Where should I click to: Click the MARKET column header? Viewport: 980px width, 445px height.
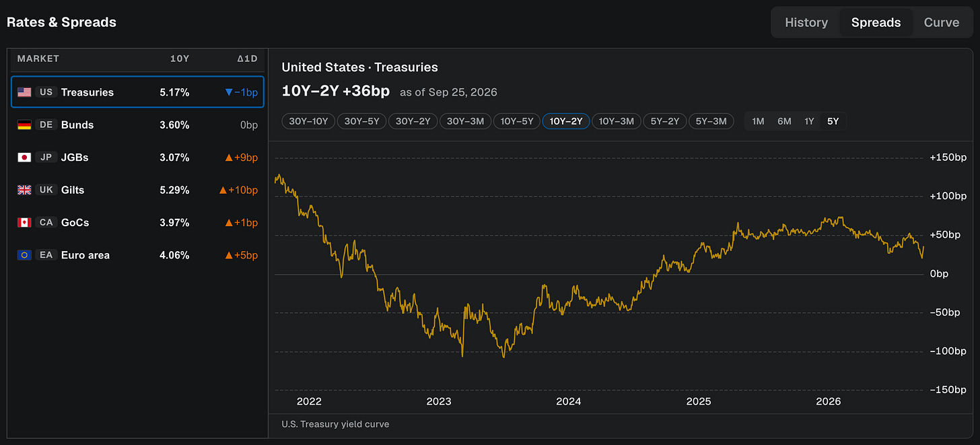click(x=38, y=59)
